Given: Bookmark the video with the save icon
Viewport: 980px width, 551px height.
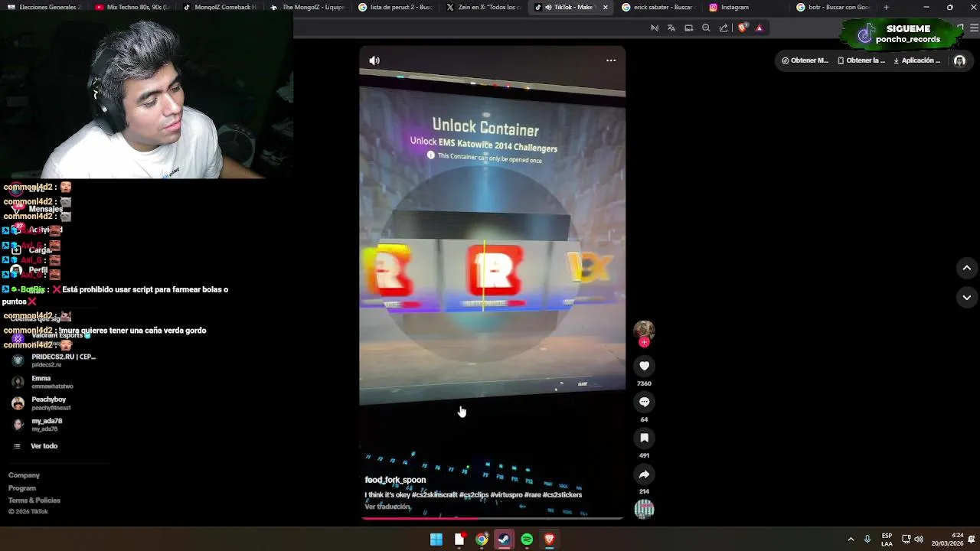Looking at the screenshot, I should coord(644,438).
